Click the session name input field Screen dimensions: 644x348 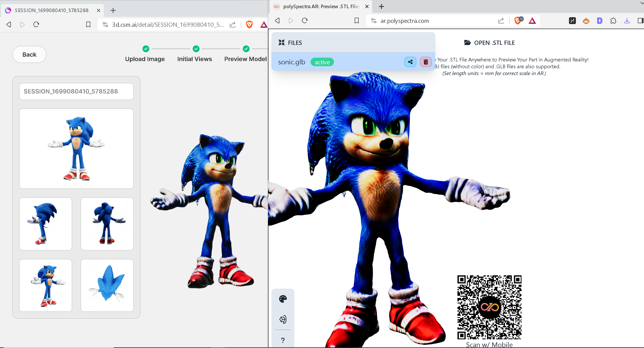pos(76,91)
